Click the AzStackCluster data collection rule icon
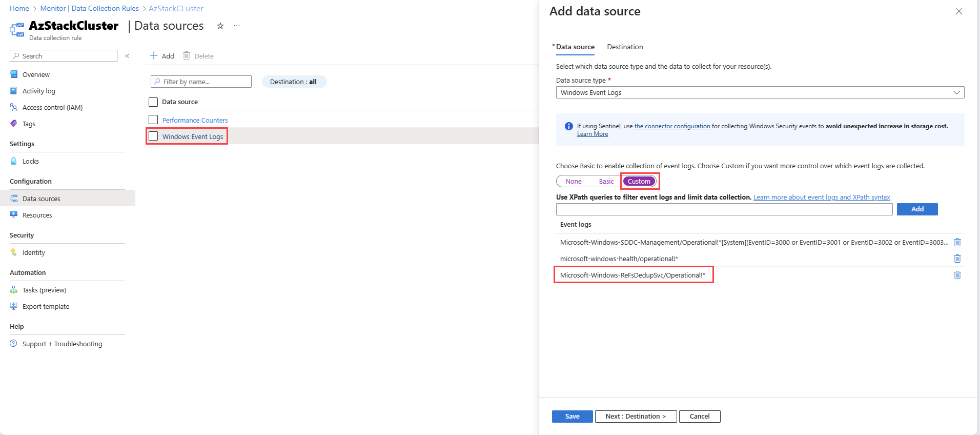The width and height of the screenshot is (980, 435). (17, 30)
